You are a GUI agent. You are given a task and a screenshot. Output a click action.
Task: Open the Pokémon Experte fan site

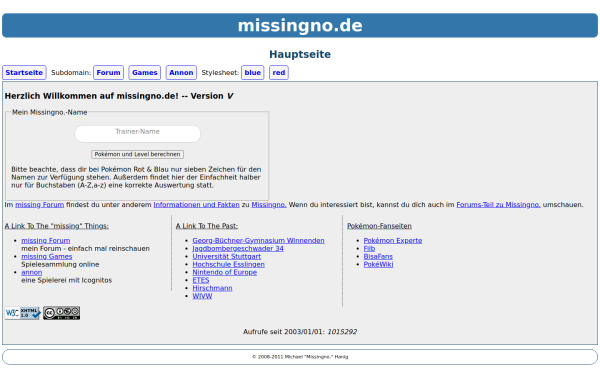[x=393, y=241]
